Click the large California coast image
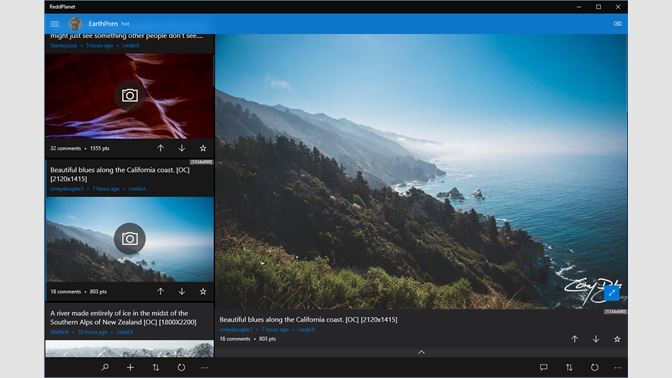 pos(421,171)
